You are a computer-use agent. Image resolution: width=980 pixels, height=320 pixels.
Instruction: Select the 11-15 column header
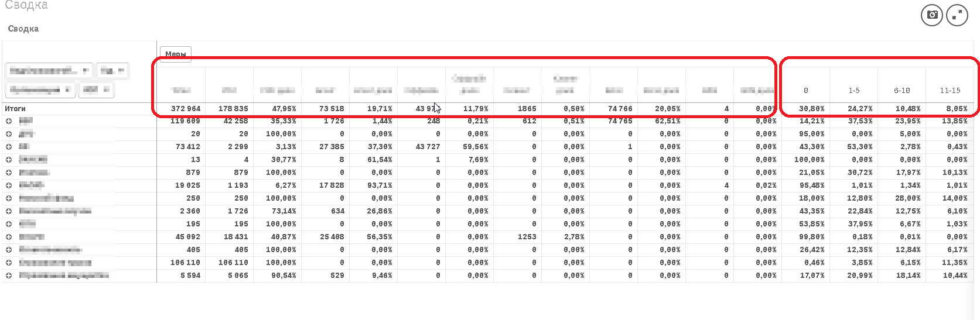pos(950,91)
